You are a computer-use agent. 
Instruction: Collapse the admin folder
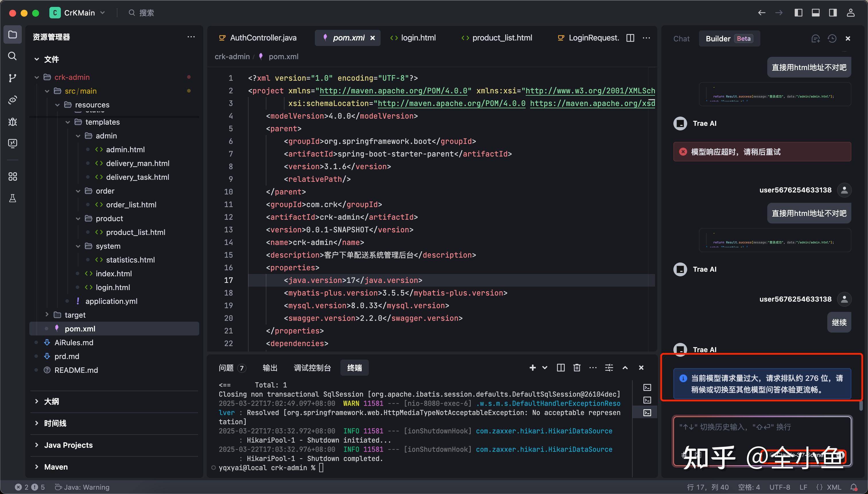(78, 136)
